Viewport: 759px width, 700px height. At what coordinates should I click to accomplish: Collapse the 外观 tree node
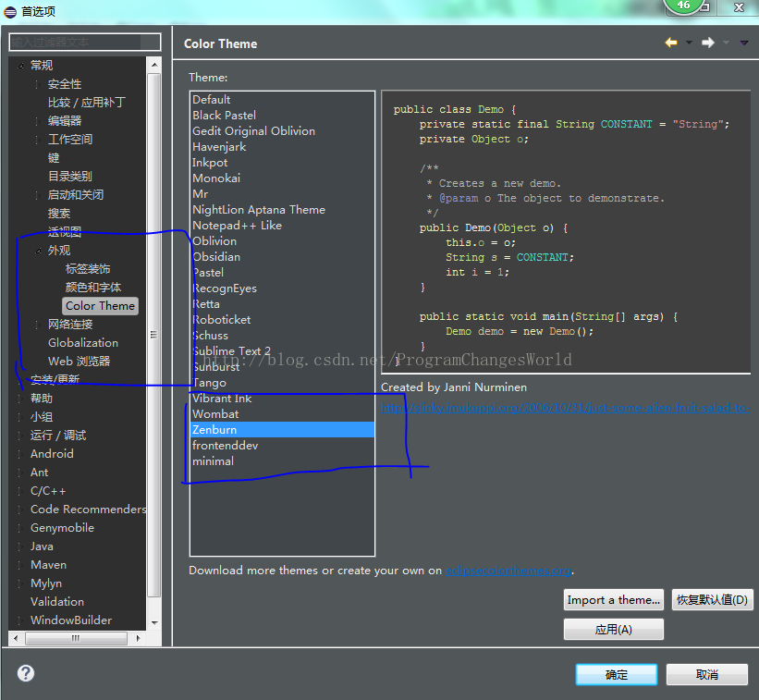pos(38,251)
